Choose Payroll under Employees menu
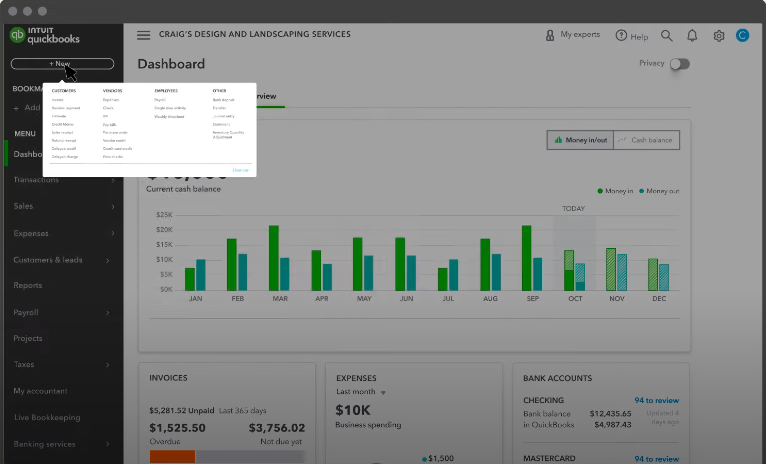Viewport: 766px width, 464px height. coord(160,100)
